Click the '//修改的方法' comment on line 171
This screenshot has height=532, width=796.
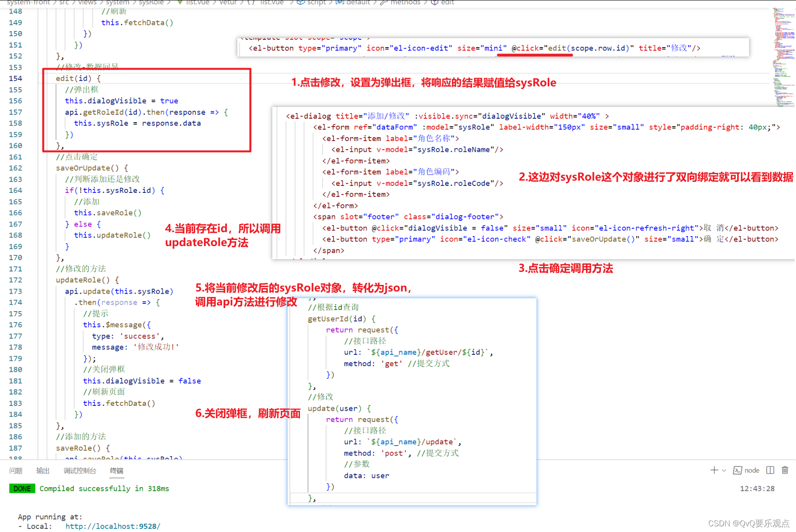pos(81,268)
